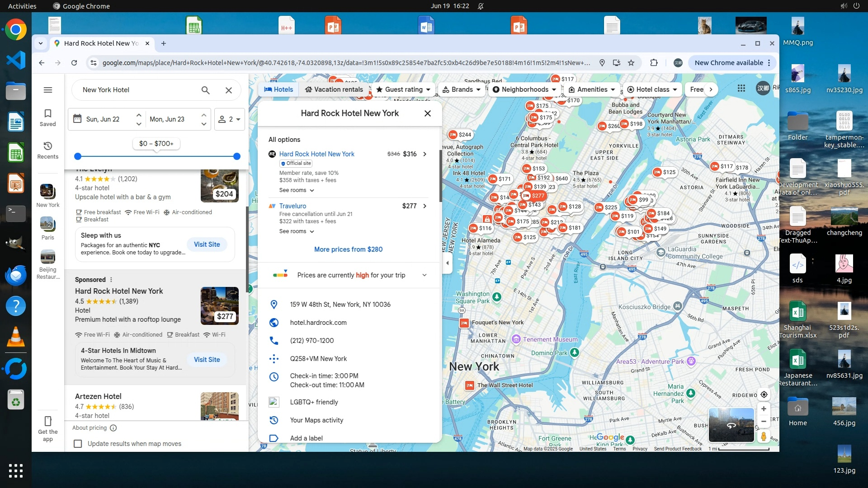
Task: Open the Guest rating dropdown
Action: pyautogui.click(x=403, y=89)
